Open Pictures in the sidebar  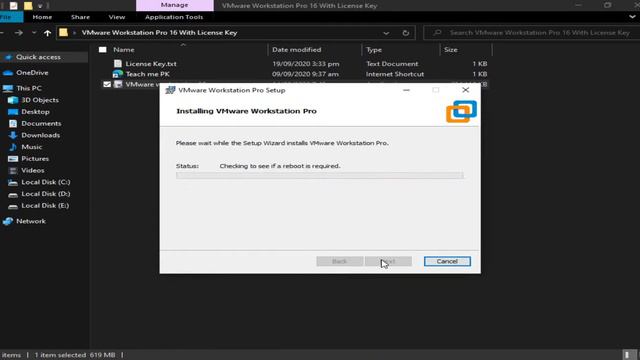(x=35, y=159)
